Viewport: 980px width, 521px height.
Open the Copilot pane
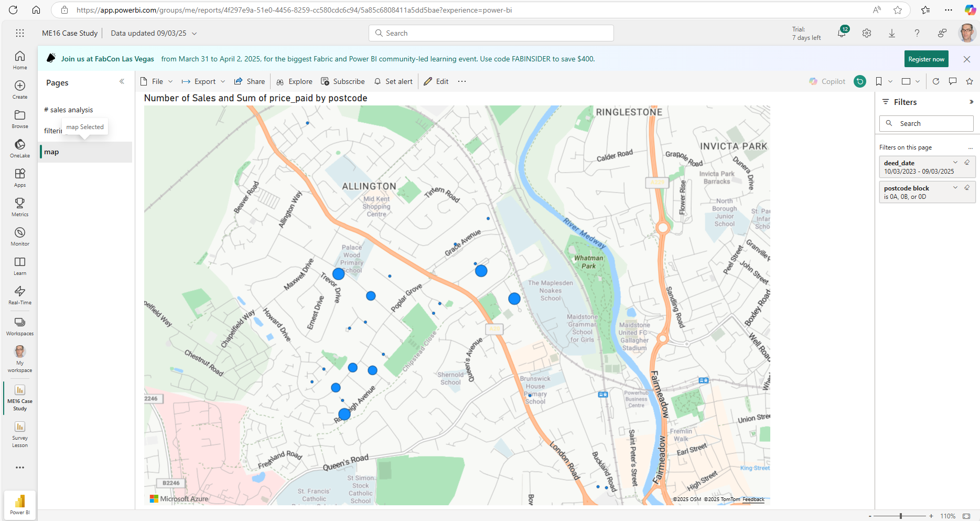pos(827,81)
